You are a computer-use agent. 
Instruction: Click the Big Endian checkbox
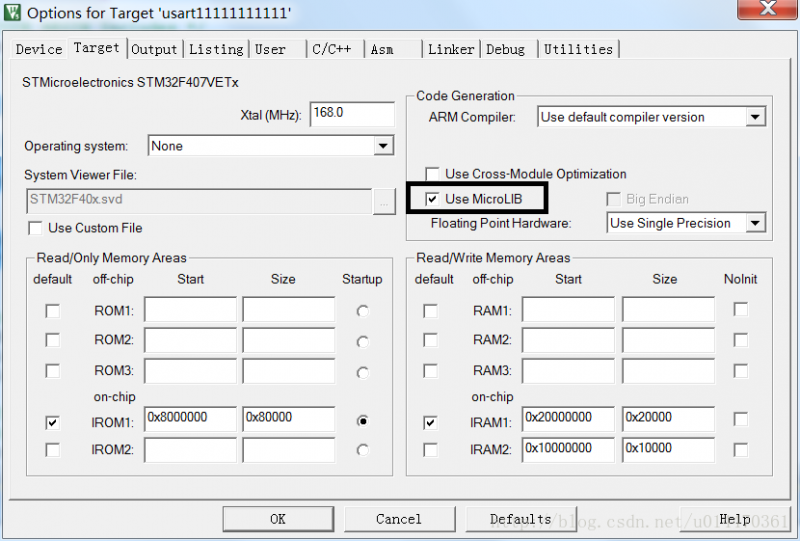click(614, 199)
